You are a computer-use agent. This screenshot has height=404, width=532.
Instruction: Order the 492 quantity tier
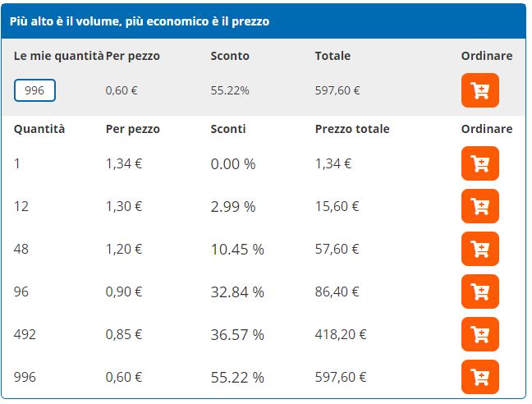click(480, 334)
